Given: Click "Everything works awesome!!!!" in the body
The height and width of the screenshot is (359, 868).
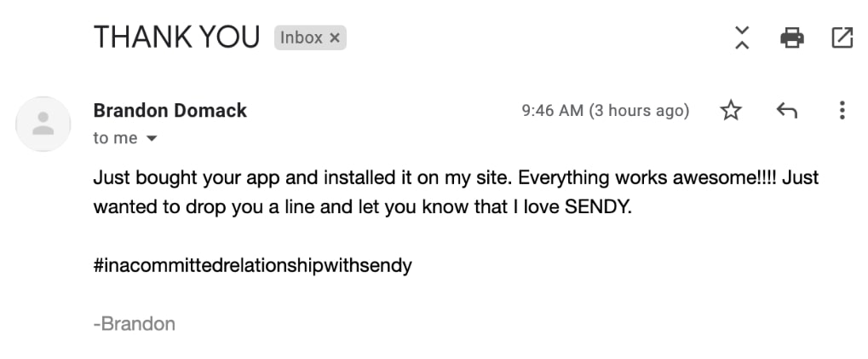Looking at the screenshot, I should [x=647, y=178].
